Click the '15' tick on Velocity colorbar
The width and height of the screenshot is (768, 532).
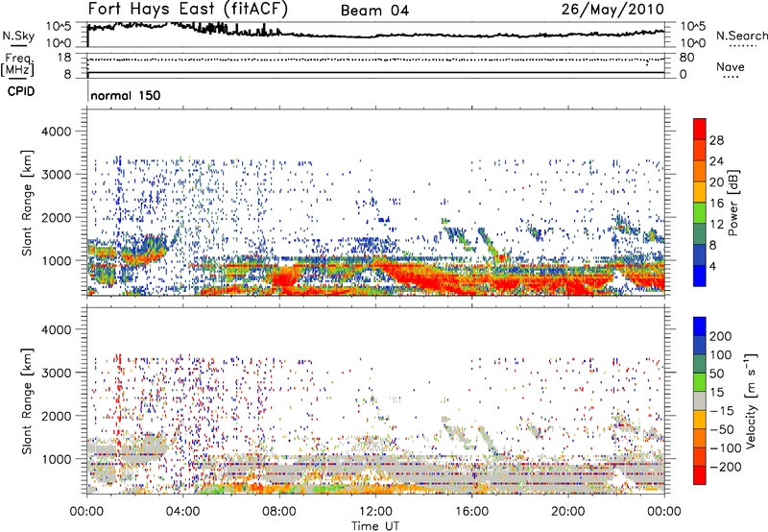(x=716, y=392)
